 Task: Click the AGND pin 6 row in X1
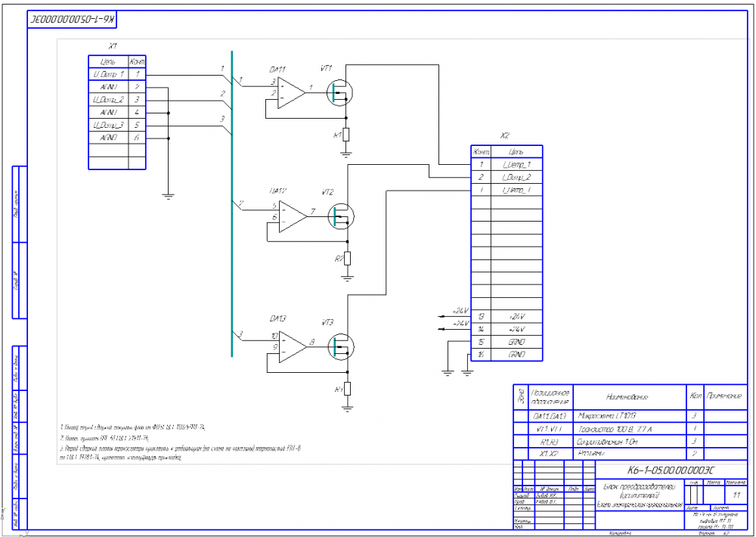(117, 138)
